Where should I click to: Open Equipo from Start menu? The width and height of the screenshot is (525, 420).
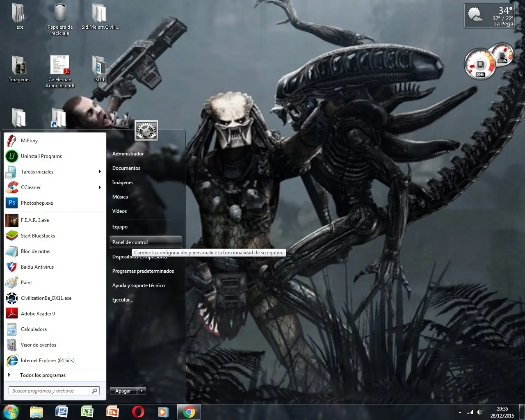point(120,227)
